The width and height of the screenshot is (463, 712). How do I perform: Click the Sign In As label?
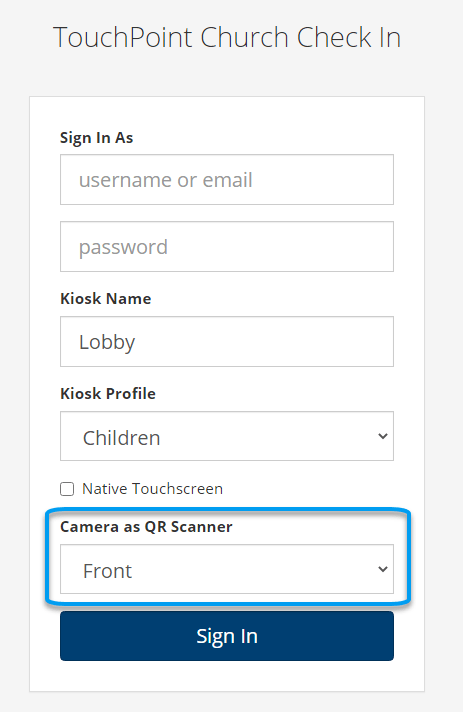pos(97,138)
